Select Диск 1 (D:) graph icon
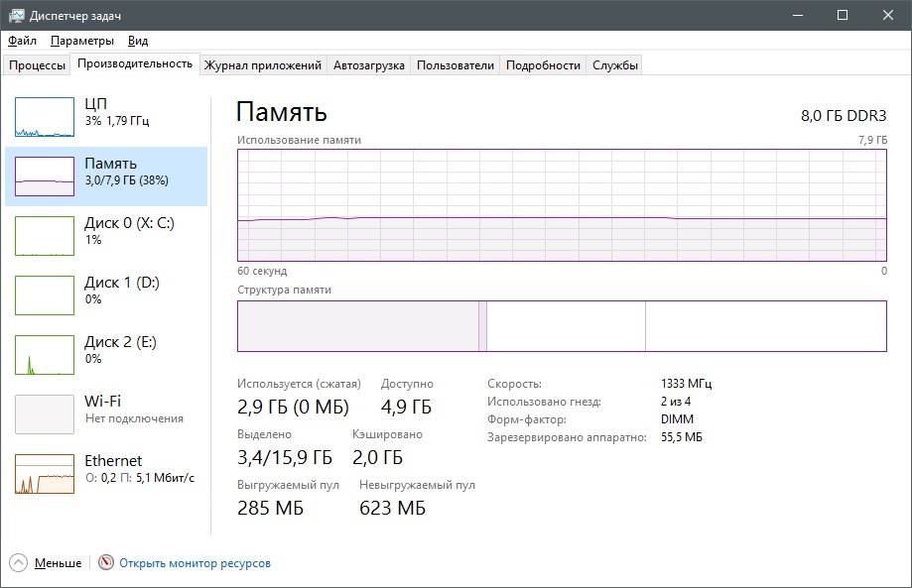Screen dimensions: 912x588 (45, 295)
